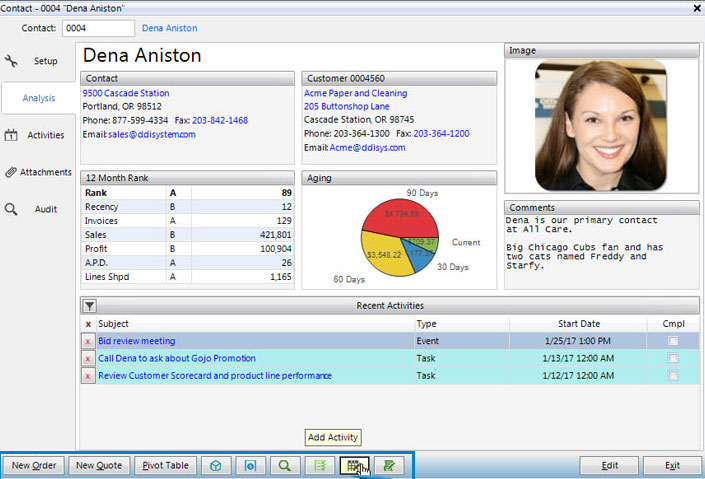Click the 1/13/17 12:00 AM start date
705x479 pixels.
(x=578, y=358)
